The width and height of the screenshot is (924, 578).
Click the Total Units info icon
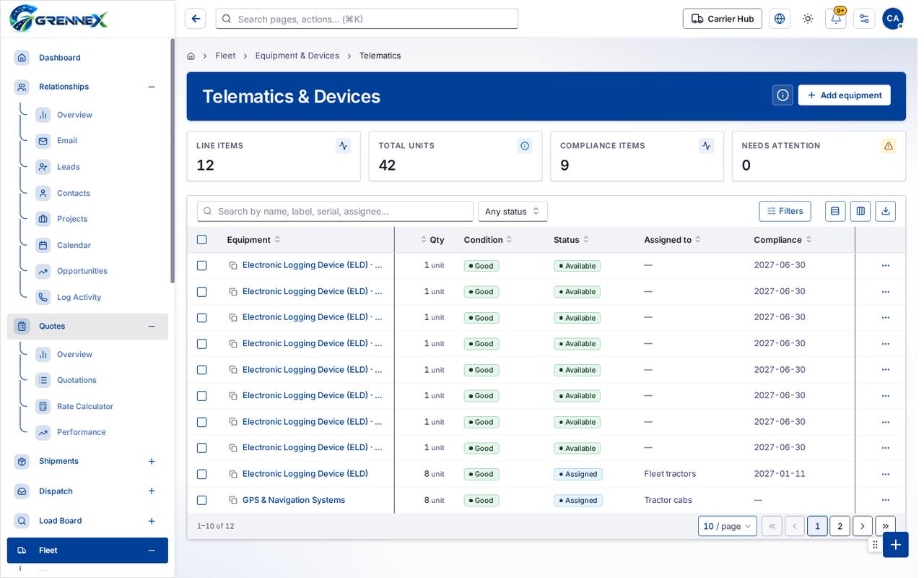[525, 146]
